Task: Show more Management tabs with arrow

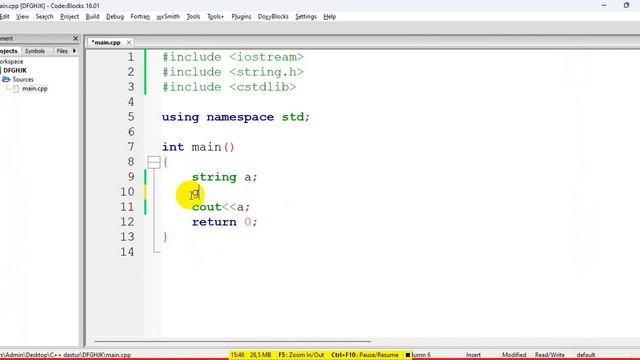Action: pos(74,51)
